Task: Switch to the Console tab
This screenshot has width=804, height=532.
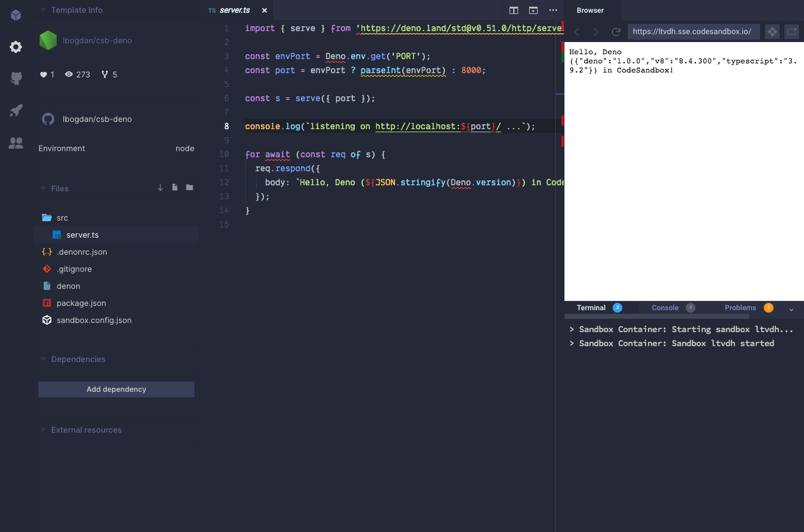Action: coord(665,308)
